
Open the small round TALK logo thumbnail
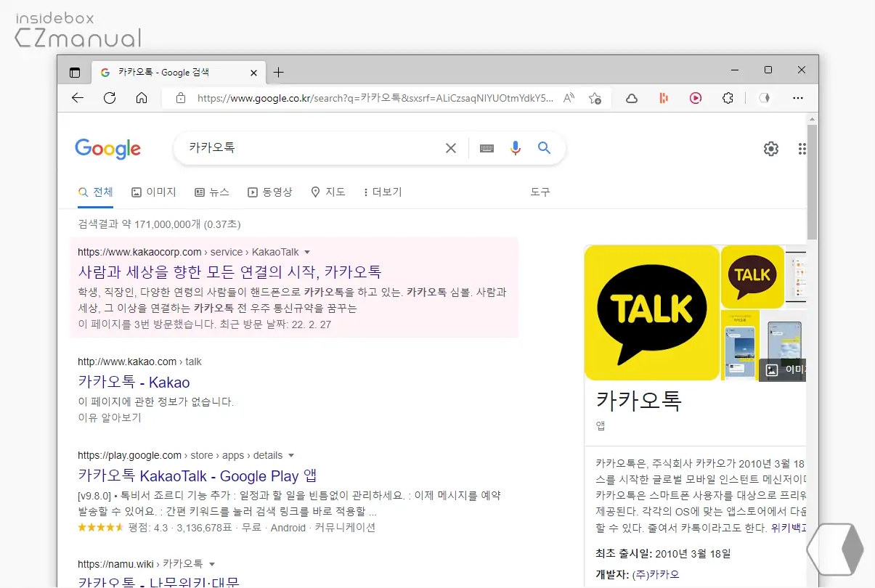coord(752,277)
